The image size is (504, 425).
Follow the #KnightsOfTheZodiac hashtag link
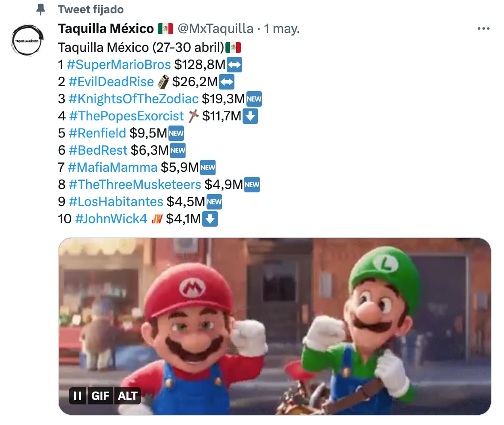coord(133,99)
